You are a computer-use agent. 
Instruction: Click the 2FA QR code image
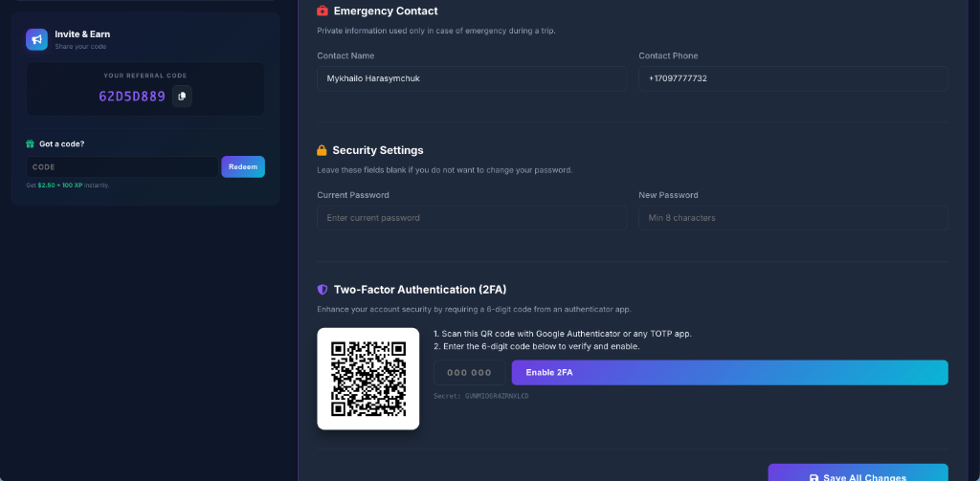click(368, 379)
